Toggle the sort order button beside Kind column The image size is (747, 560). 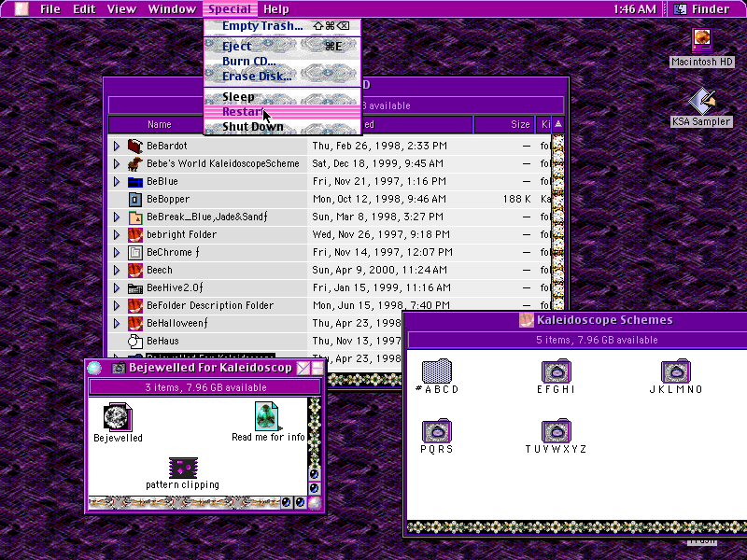pos(557,124)
